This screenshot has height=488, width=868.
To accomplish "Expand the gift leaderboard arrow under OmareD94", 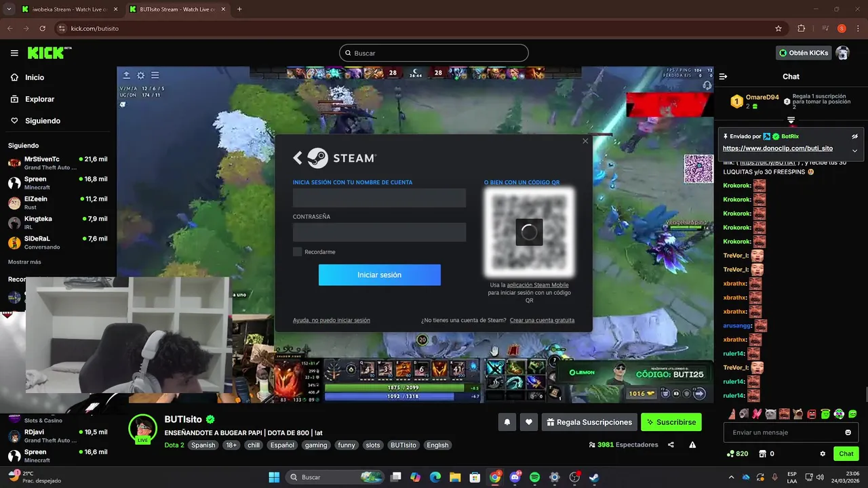I will tap(791, 120).
